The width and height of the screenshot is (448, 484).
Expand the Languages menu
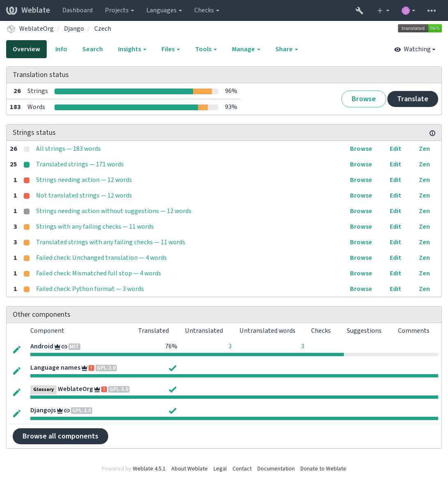(x=164, y=10)
